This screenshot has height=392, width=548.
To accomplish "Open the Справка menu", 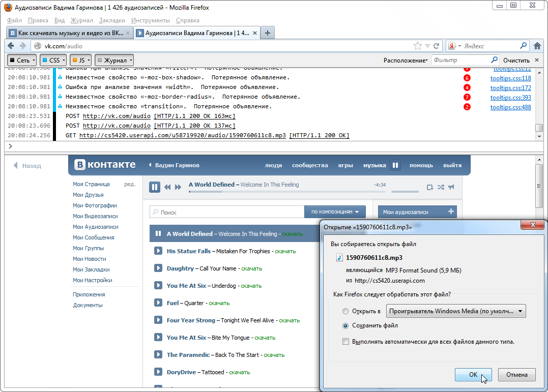I will pos(187,20).
